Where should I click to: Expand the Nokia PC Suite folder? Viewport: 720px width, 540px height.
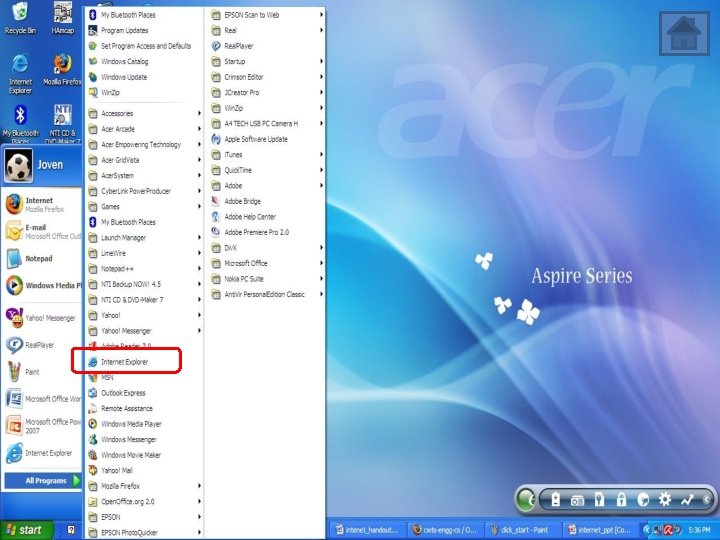(267, 279)
